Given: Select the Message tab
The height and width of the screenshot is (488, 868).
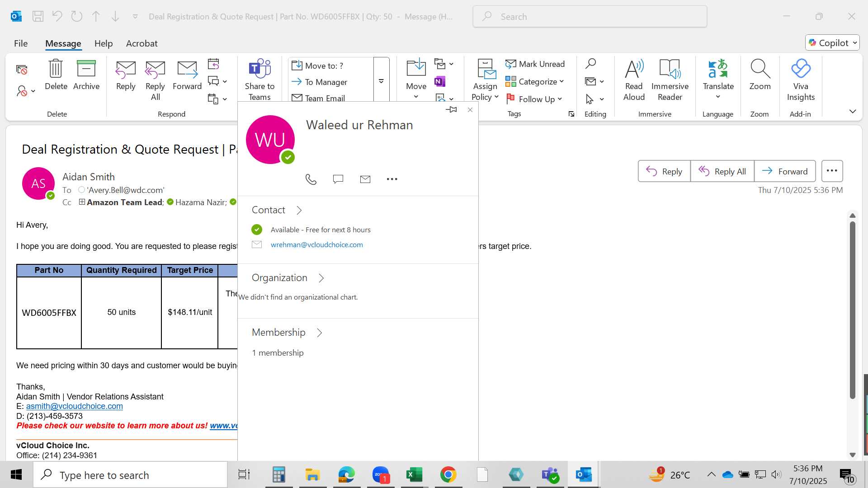Looking at the screenshot, I should tap(63, 43).
